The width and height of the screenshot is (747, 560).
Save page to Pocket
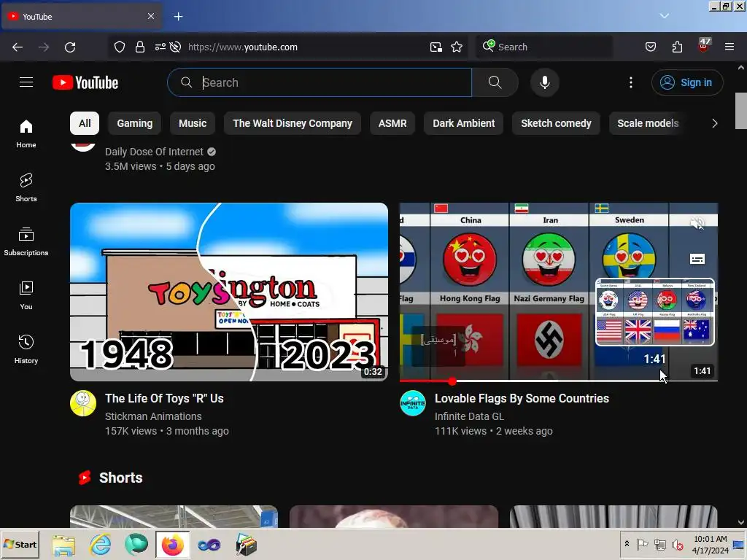pyautogui.click(x=650, y=47)
